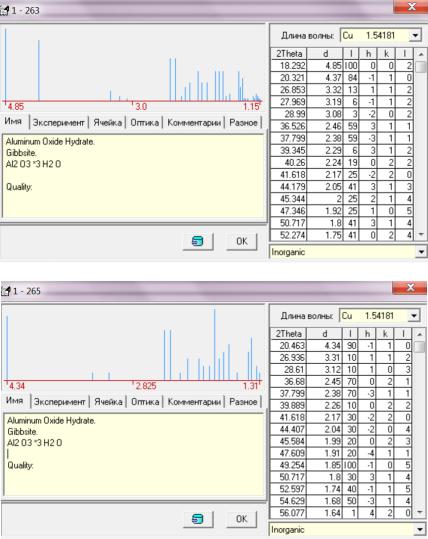Show the Комментарии tab in window 1-263

click(x=194, y=123)
